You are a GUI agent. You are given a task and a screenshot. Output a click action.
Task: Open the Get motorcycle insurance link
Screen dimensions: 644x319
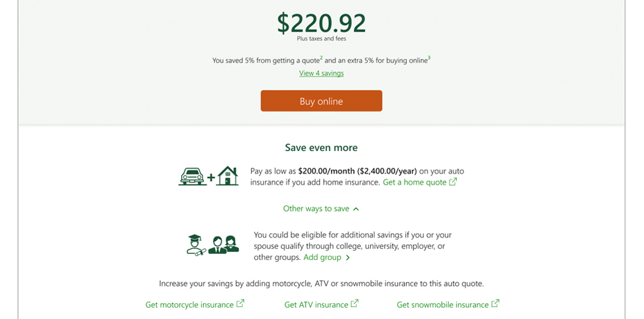[189, 305]
